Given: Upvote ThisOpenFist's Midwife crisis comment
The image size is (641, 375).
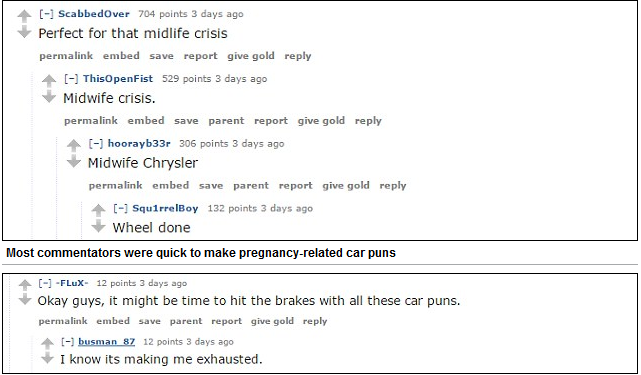Looking at the screenshot, I should pyautogui.click(x=49, y=81).
